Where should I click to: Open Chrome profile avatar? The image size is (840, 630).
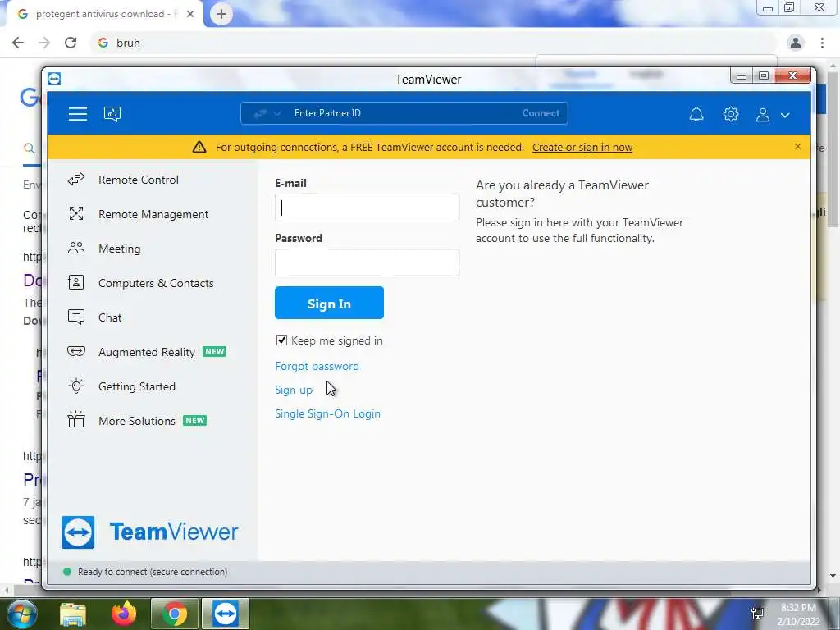[796, 43]
